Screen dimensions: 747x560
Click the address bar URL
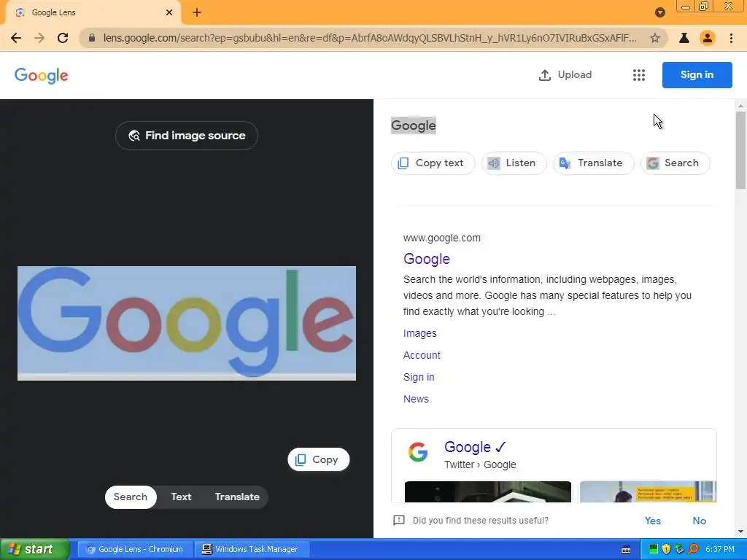pos(370,38)
